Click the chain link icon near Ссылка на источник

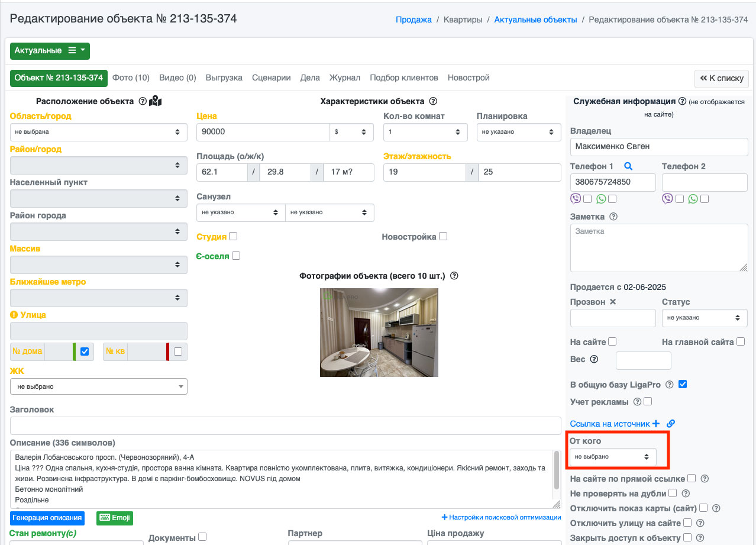(671, 424)
